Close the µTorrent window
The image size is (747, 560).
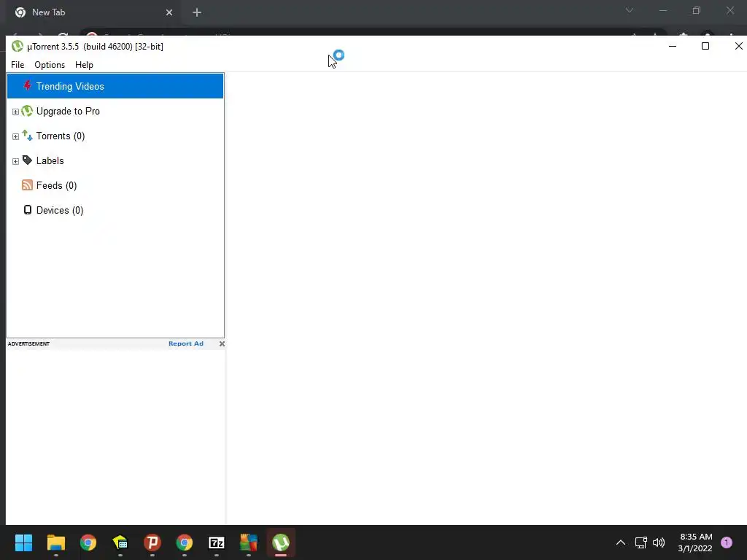[x=738, y=46]
